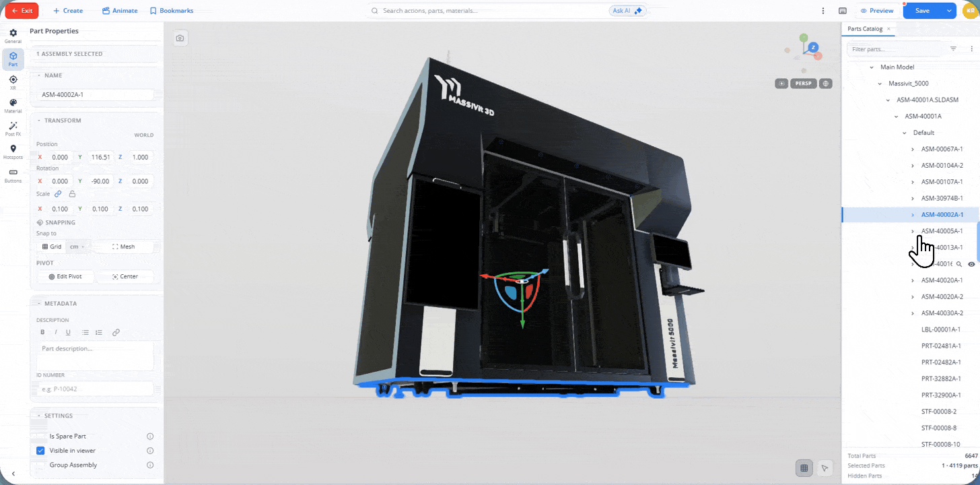980x485 pixels.
Task: Insert a link in description
Action: click(x=116, y=332)
